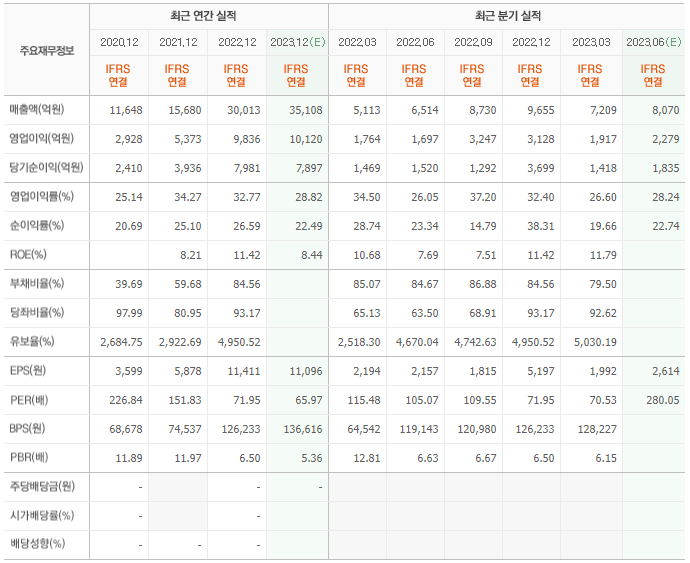This screenshot has width=690, height=563.
Task: Click the 2020.12 annual column header
Action: (119, 42)
